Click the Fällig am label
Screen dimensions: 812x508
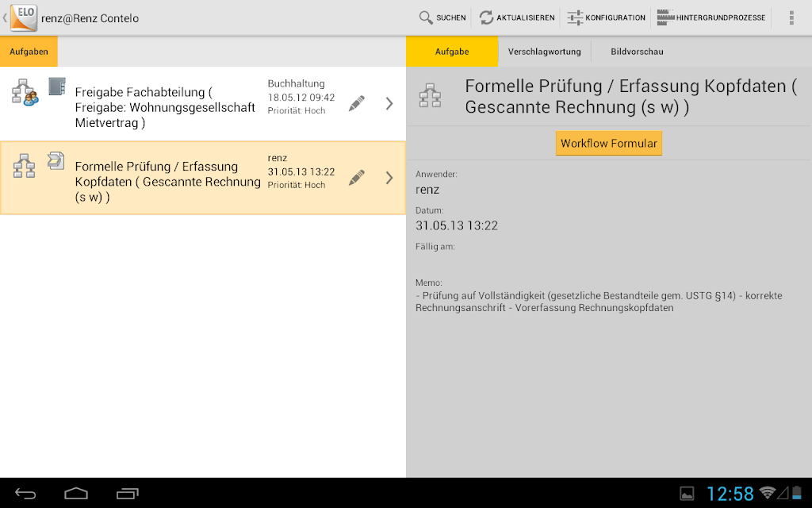(x=435, y=247)
